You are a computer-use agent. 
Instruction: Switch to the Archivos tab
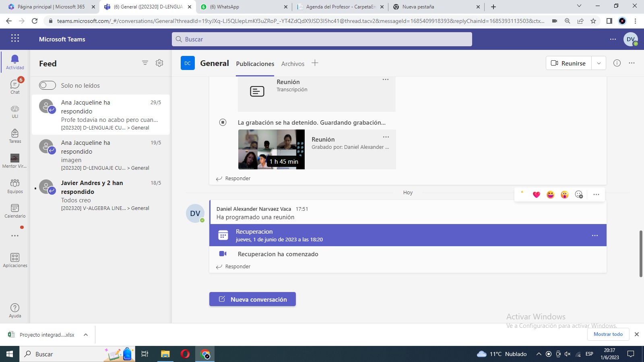[x=293, y=64]
